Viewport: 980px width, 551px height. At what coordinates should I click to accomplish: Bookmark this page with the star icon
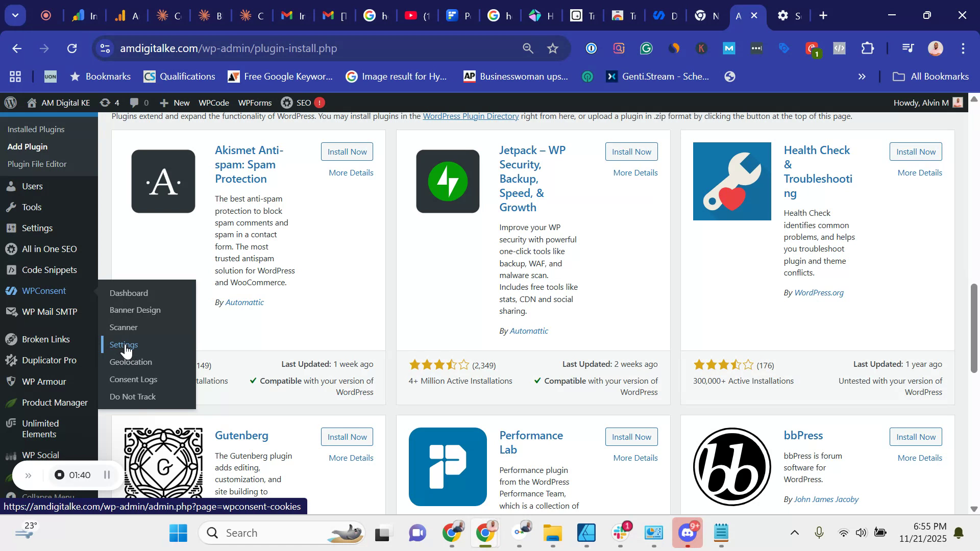[x=553, y=48]
